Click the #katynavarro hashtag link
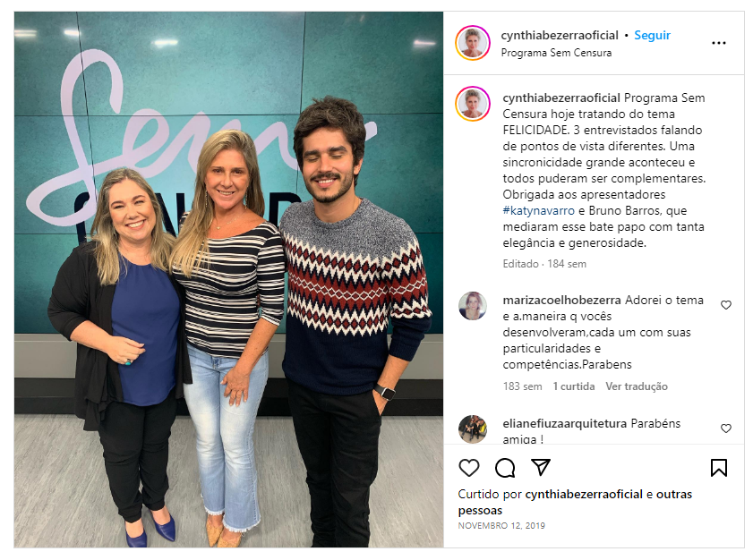 tap(538, 210)
